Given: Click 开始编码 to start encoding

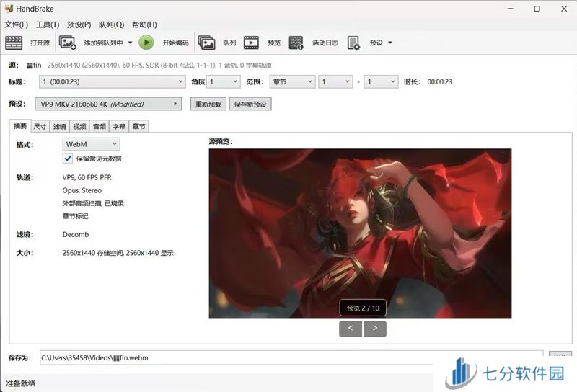Looking at the screenshot, I should click(175, 43).
